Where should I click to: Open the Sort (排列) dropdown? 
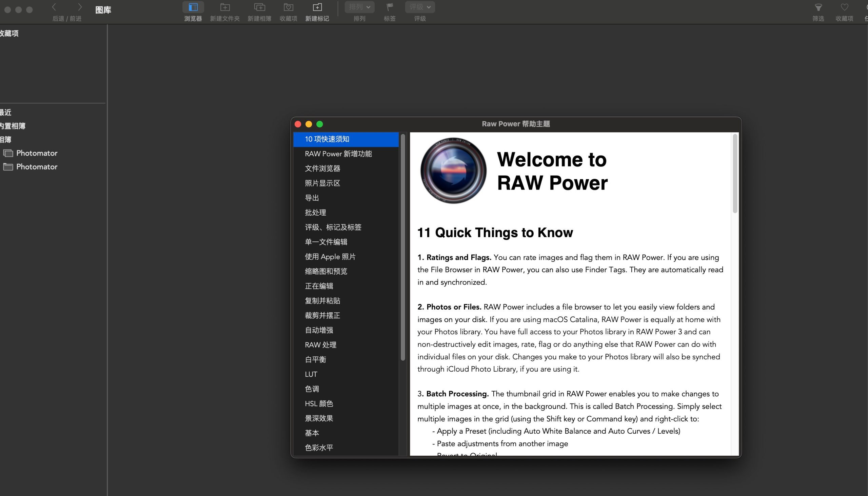pos(359,7)
